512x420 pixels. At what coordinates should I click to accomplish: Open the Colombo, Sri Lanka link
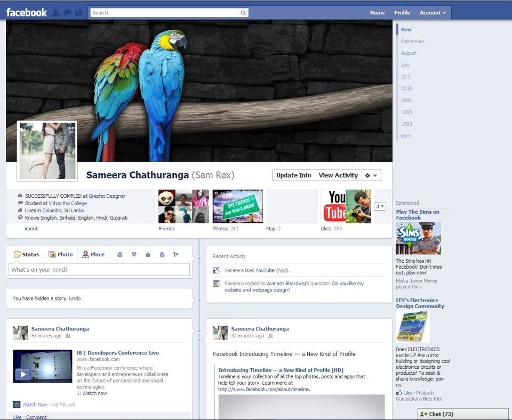click(63, 211)
